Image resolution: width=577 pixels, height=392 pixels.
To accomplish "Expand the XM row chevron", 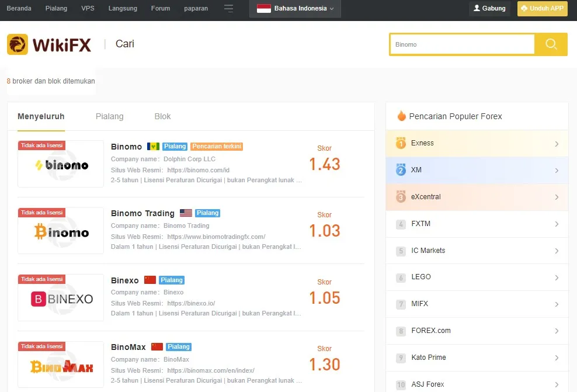I will pos(557,171).
